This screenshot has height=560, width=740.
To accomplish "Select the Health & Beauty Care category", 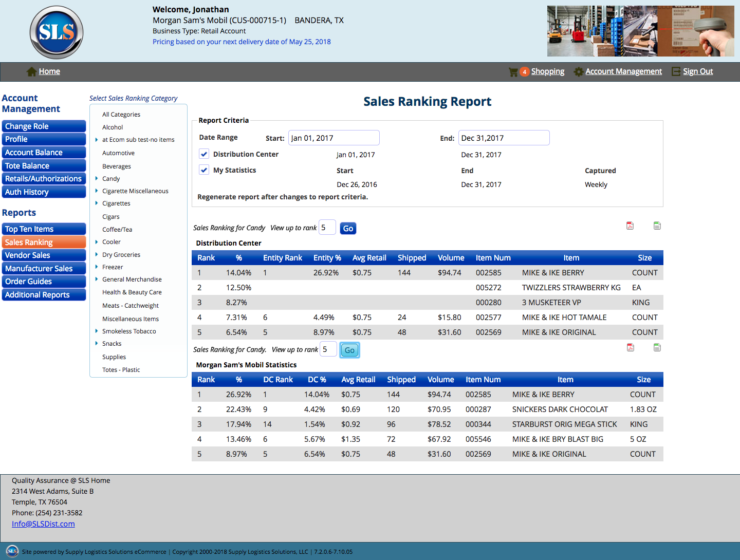I will [x=132, y=292].
